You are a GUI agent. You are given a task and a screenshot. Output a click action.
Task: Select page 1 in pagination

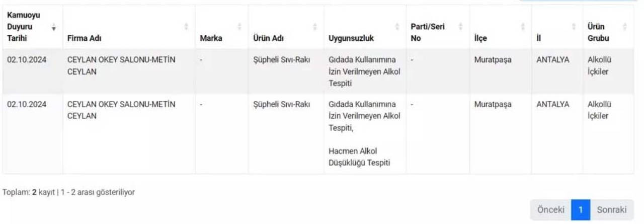[581, 210]
